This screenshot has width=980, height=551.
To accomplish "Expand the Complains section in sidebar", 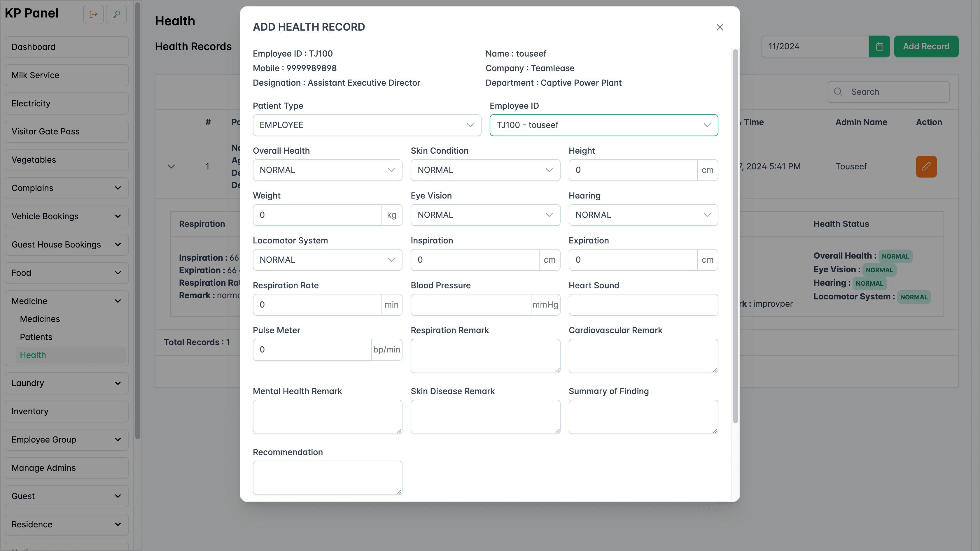I will pyautogui.click(x=66, y=188).
